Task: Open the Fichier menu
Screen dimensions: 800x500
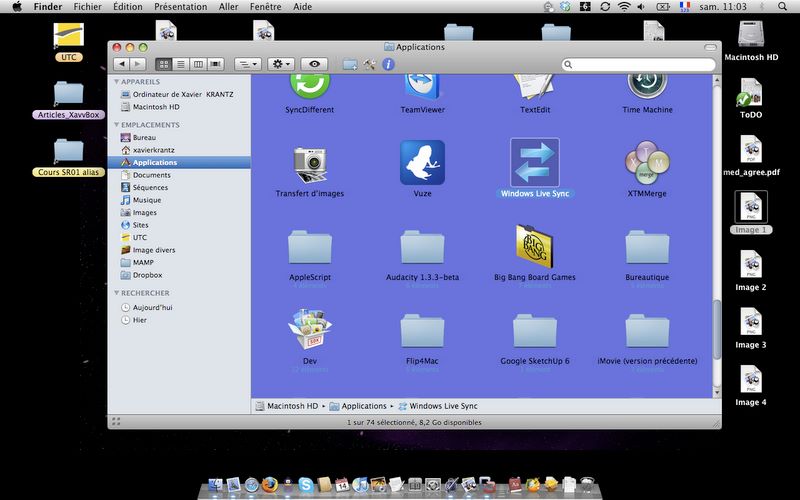Action: [87, 7]
